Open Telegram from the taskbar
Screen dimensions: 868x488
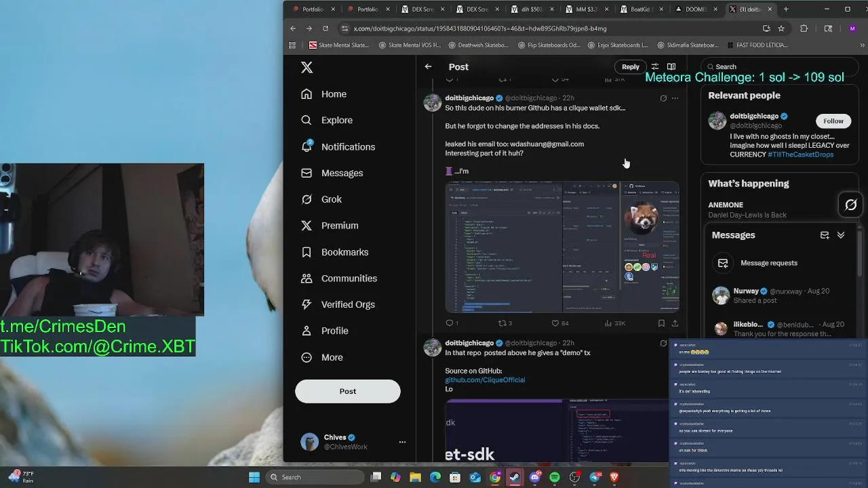pos(595,477)
